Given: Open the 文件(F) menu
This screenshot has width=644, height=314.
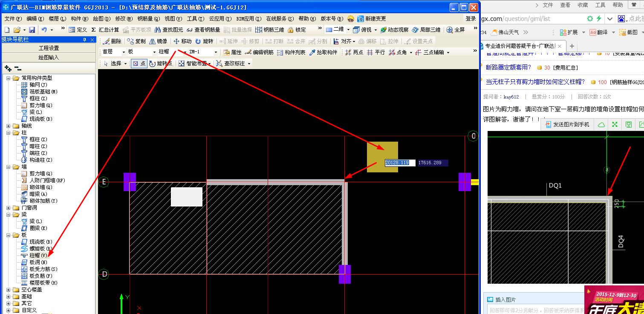Looking at the screenshot, I should (13, 19).
